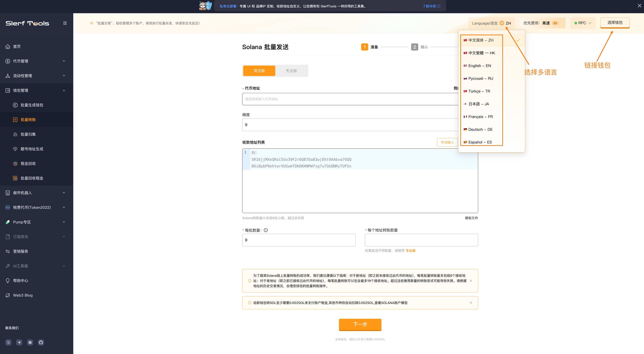The height and width of the screenshot is (354, 644).
Task: Open RPC dropdown selector
Action: 583,23
